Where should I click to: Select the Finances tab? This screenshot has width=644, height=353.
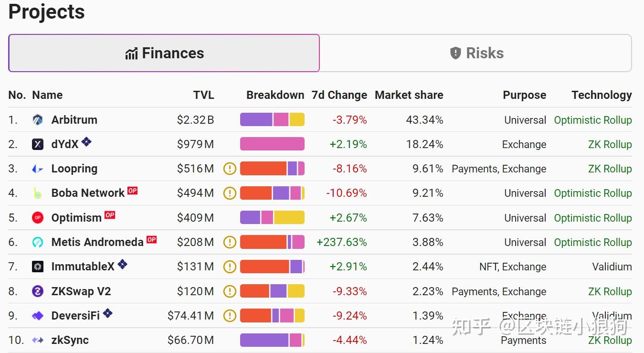164,53
